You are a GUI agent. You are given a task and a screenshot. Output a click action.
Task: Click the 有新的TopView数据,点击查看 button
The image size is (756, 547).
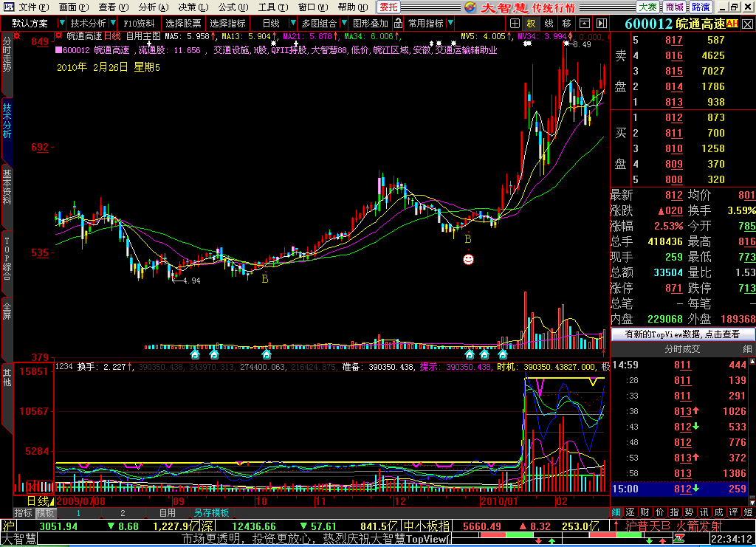681,334
